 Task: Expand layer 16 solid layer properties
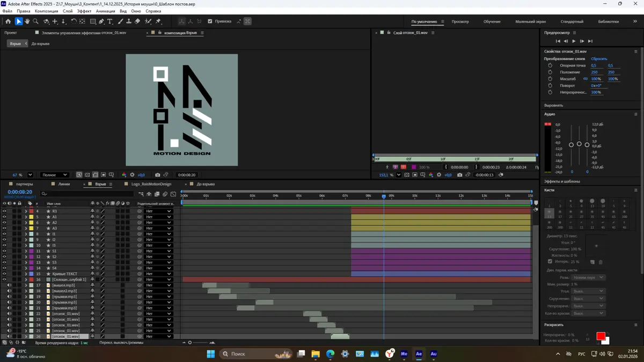click(x=26, y=279)
